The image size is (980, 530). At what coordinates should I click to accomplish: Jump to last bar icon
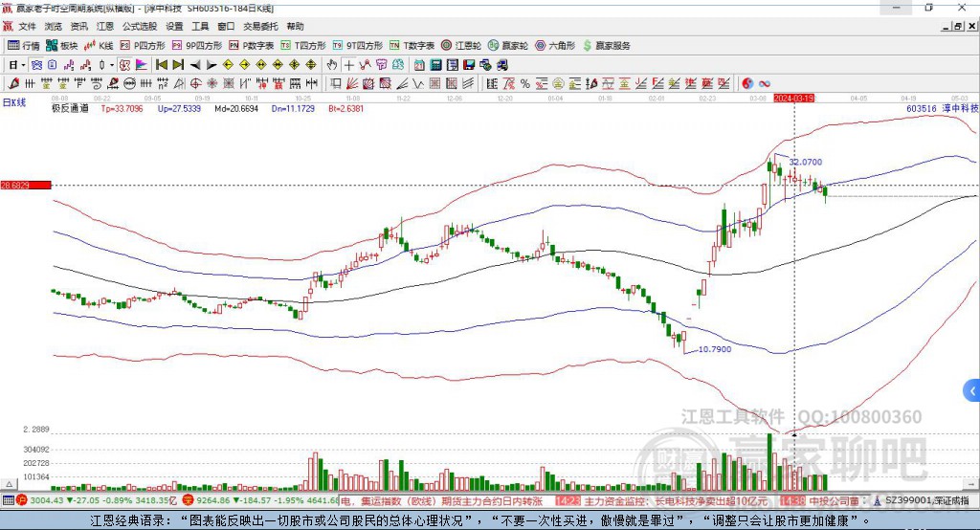tap(178, 65)
